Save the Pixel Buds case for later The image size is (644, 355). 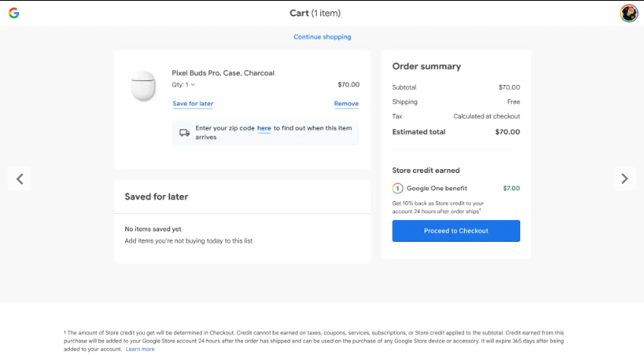[193, 104]
